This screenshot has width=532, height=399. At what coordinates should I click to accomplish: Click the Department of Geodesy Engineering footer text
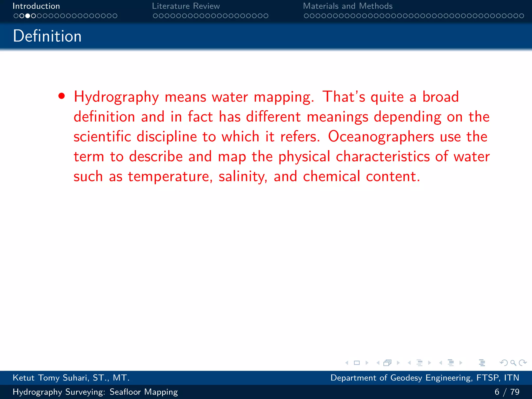(425, 378)
